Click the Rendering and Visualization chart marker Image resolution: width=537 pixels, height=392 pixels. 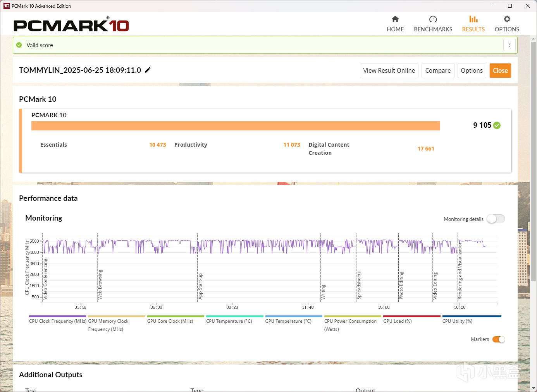(x=460, y=270)
